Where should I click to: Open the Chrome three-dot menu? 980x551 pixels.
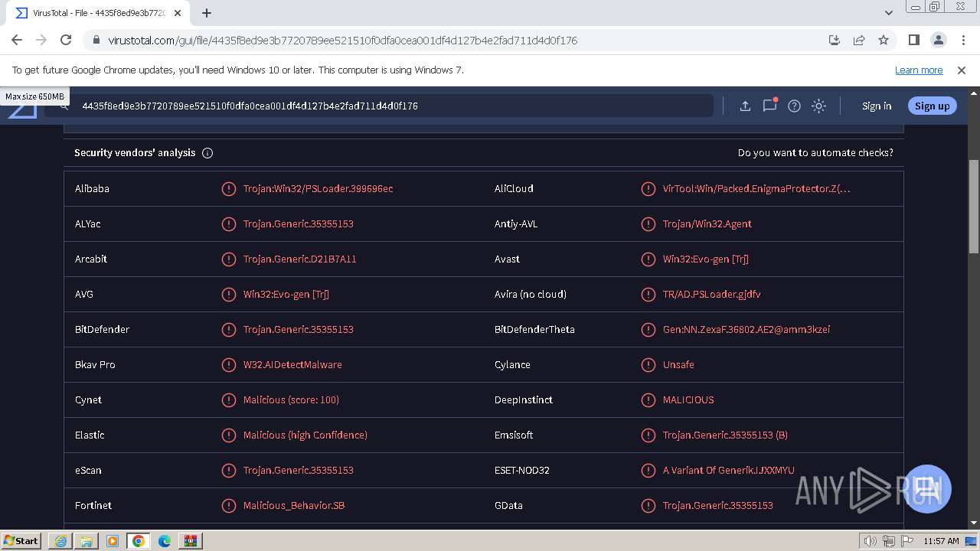pos(962,40)
